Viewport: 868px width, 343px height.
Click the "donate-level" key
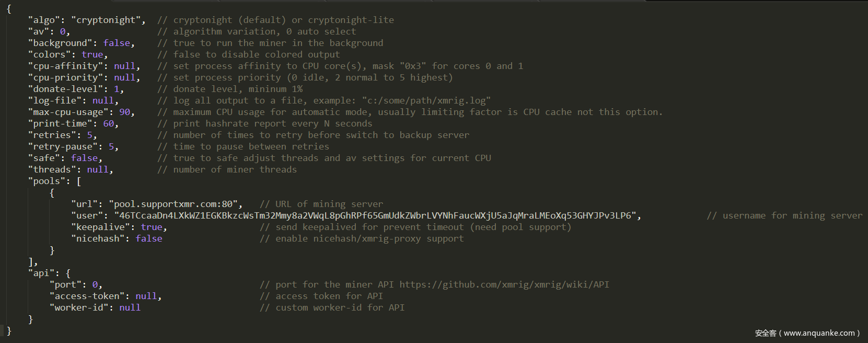pyautogui.click(x=65, y=89)
